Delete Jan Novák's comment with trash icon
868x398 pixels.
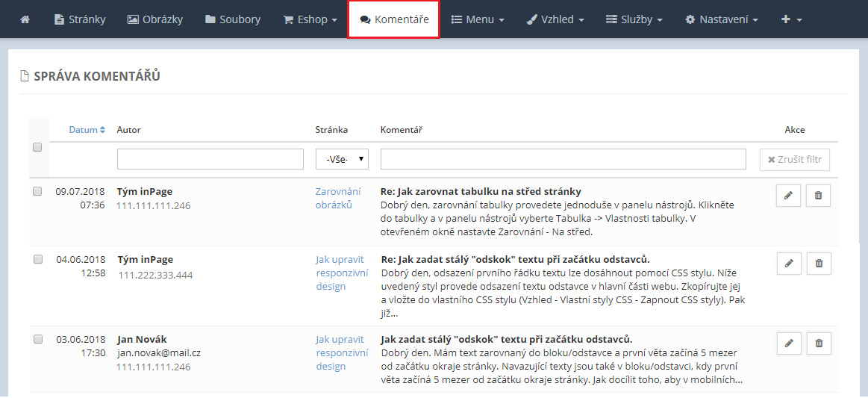818,343
